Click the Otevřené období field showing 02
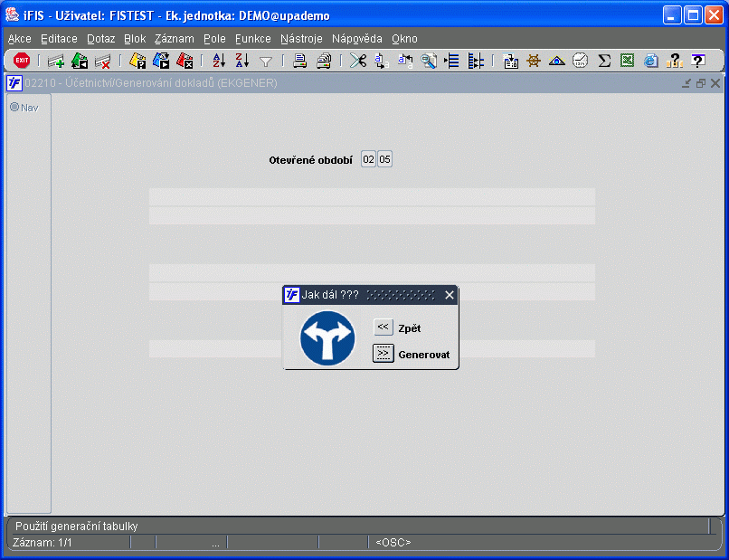 coord(368,159)
